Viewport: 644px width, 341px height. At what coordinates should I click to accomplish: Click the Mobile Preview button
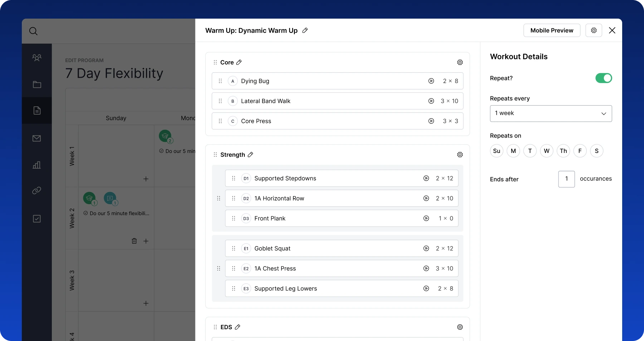coord(552,30)
